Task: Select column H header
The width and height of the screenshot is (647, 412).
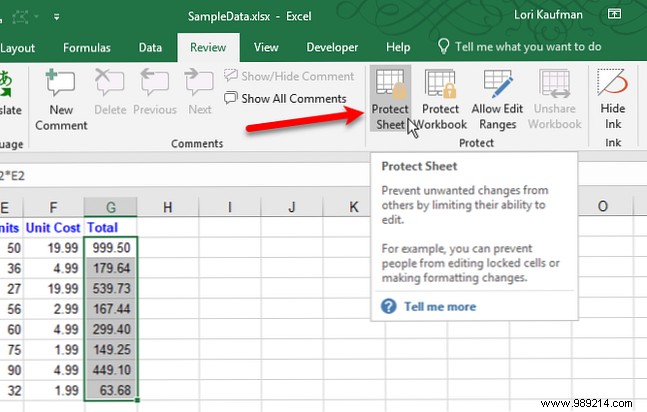Action: point(168,206)
